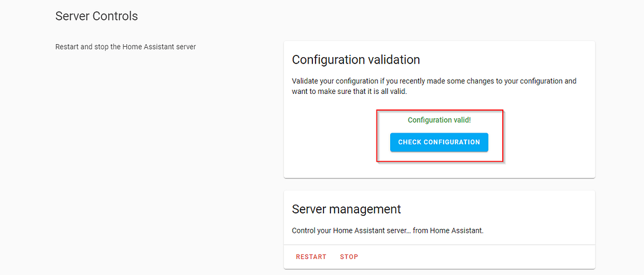Click "Control your Home Assistant server…" text
This screenshot has width=644, height=275.
click(x=388, y=231)
